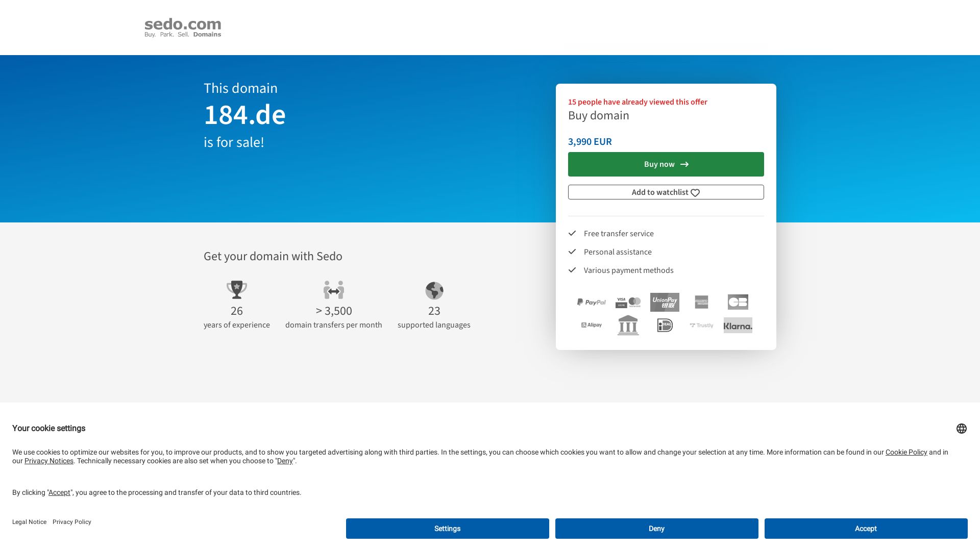
Task: Open the Cookie Policy link
Action: tap(906, 452)
